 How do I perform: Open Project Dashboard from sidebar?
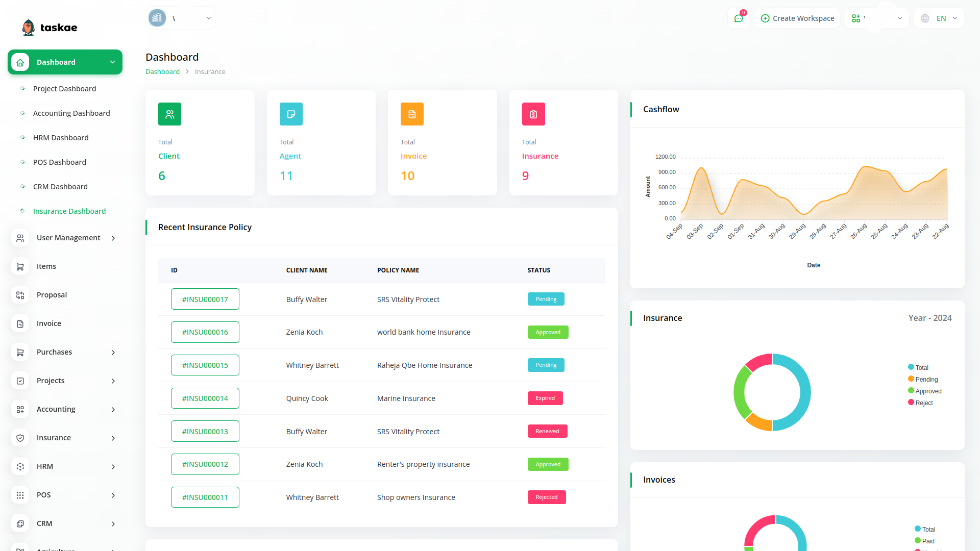point(64,89)
